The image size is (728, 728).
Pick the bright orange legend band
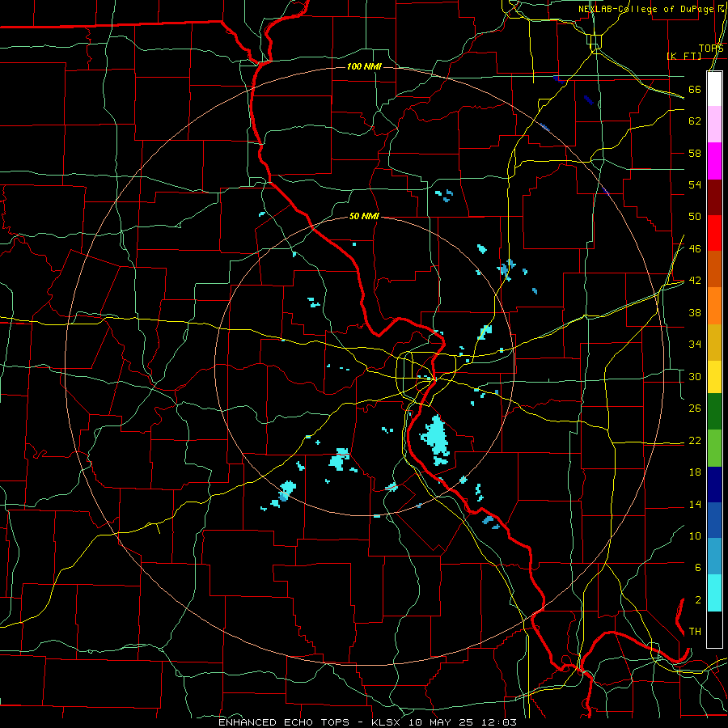[x=714, y=306]
